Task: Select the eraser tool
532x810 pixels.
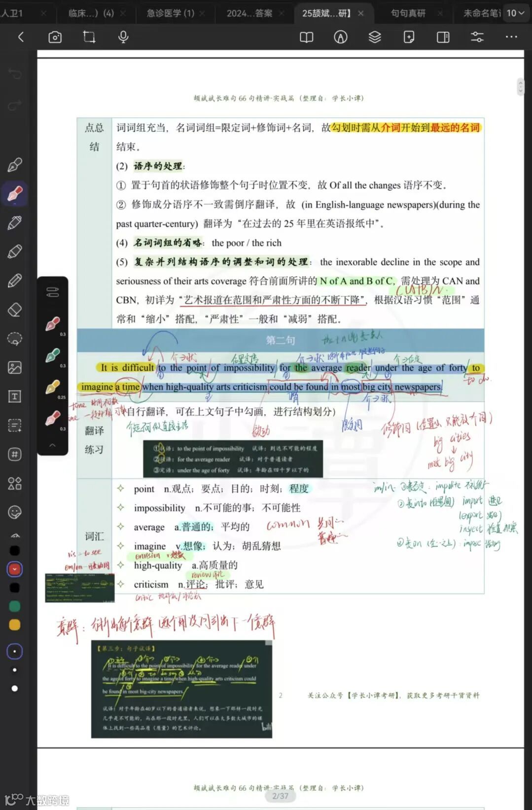Action: [x=15, y=310]
